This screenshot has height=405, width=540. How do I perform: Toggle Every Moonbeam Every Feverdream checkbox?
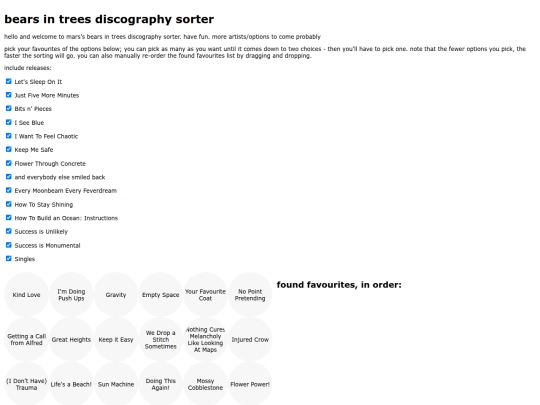click(x=9, y=190)
